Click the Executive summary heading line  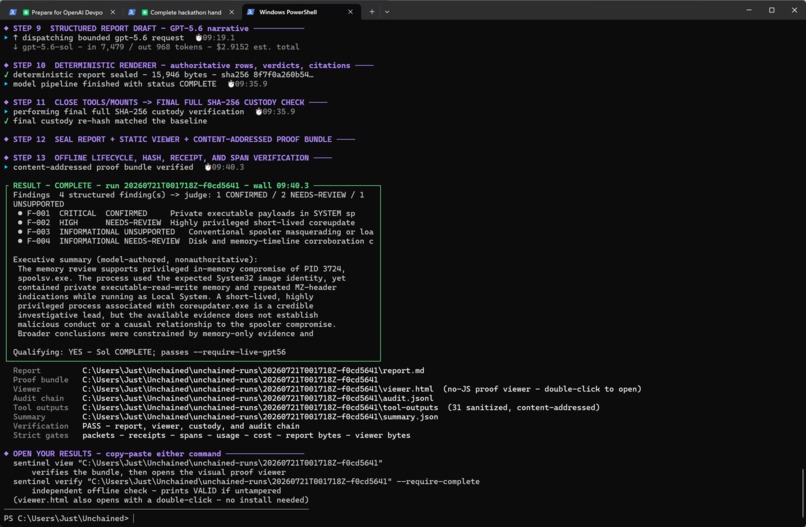135,260
